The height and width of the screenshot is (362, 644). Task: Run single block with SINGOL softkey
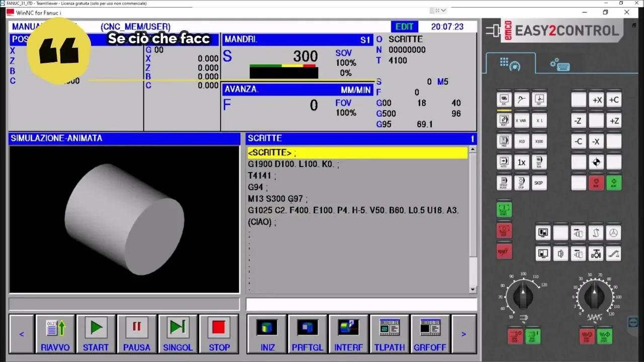click(x=178, y=334)
